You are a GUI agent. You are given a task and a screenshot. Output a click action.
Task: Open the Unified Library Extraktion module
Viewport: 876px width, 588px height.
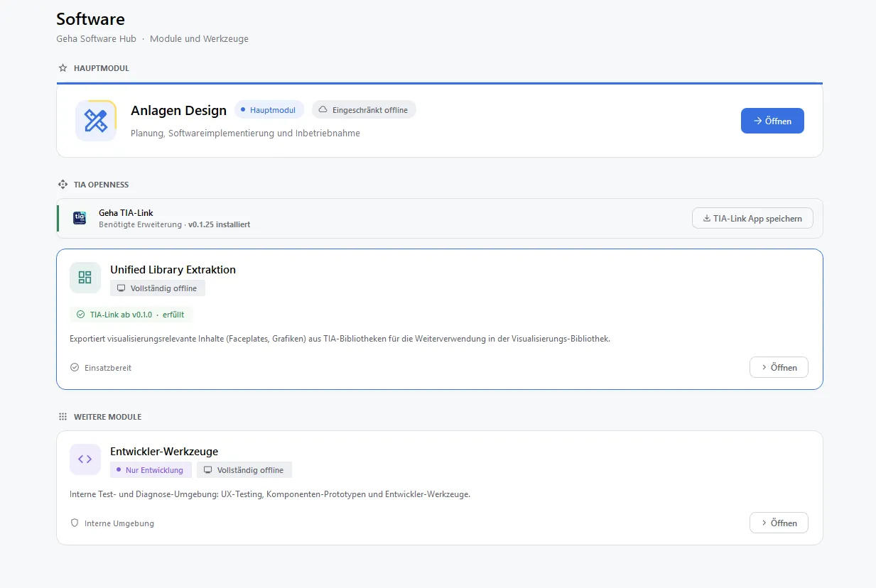pyautogui.click(x=779, y=367)
